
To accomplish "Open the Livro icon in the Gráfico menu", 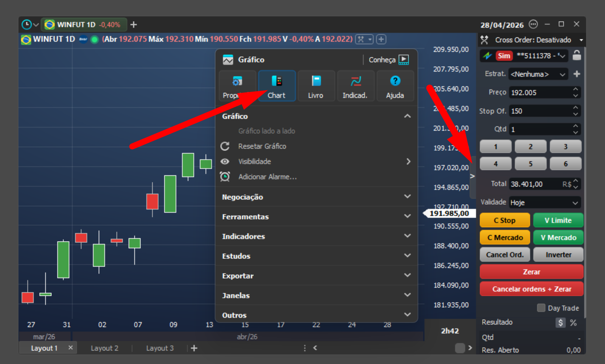I will pyautogui.click(x=316, y=86).
